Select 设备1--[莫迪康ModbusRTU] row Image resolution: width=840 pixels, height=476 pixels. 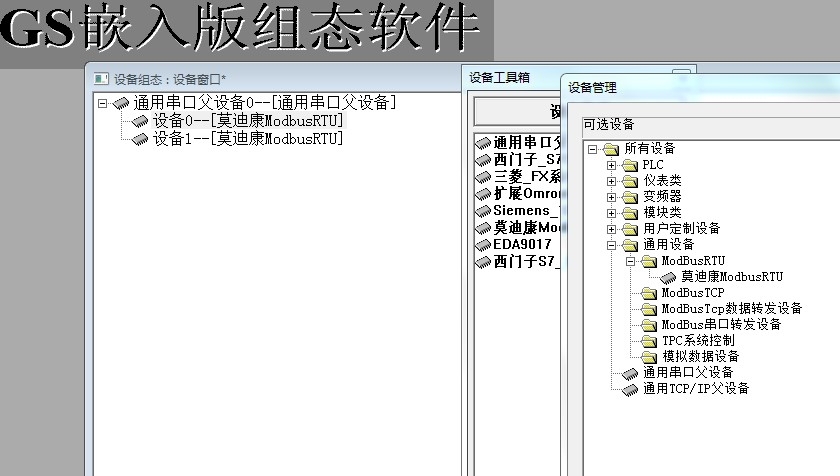[248, 139]
